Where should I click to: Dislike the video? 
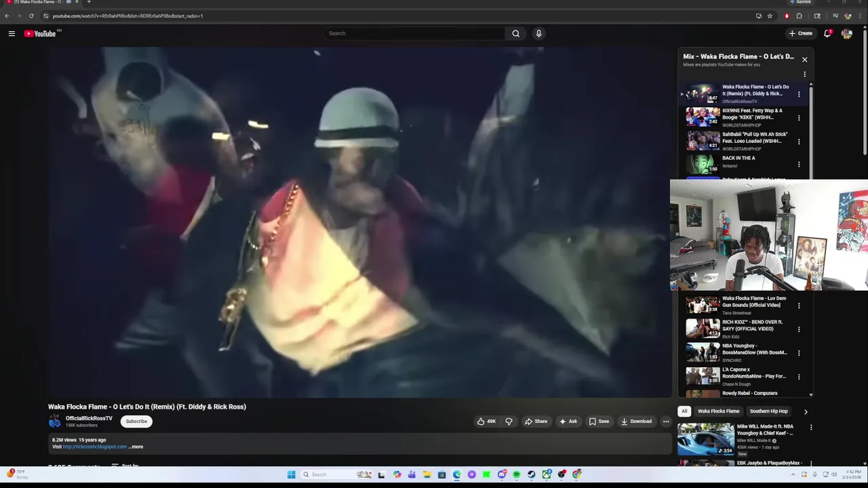coord(509,422)
